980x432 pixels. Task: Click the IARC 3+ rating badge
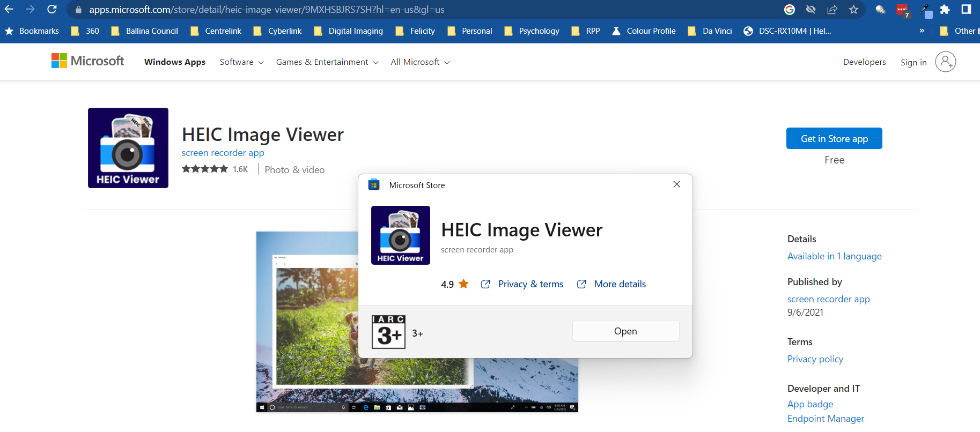click(x=388, y=332)
